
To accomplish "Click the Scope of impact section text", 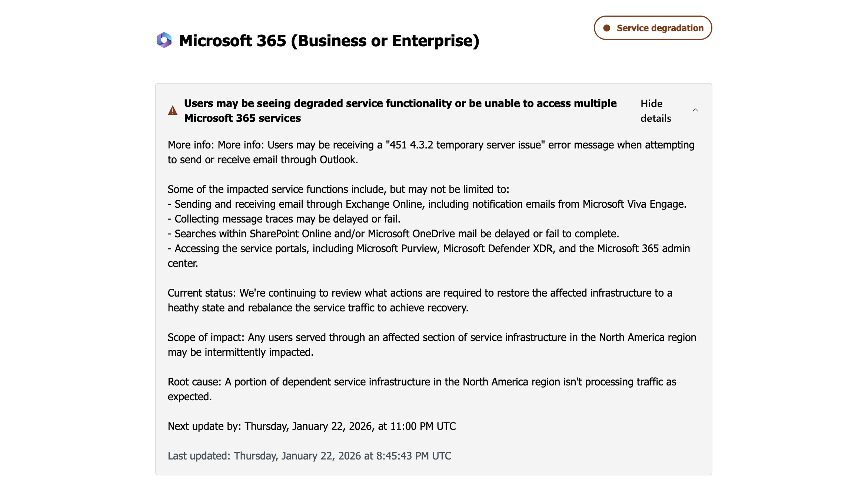I will 432,344.
